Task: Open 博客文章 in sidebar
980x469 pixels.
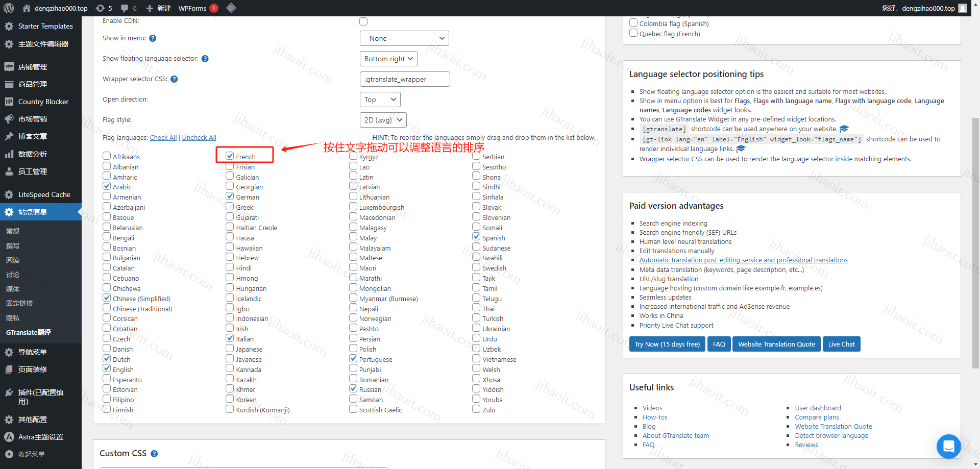Action: click(x=41, y=136)
